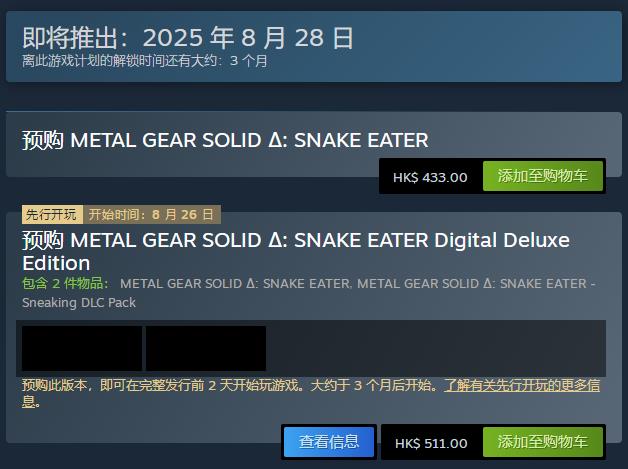Click the empty area of the screenshot strip
The width and height of the screenshot is (628, 469).
click(435, 348)
